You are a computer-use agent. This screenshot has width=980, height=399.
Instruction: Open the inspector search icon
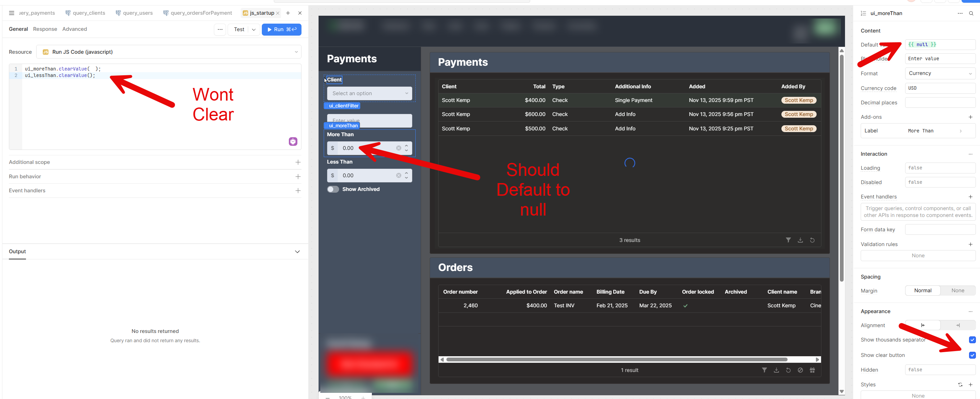coord(971,13)
